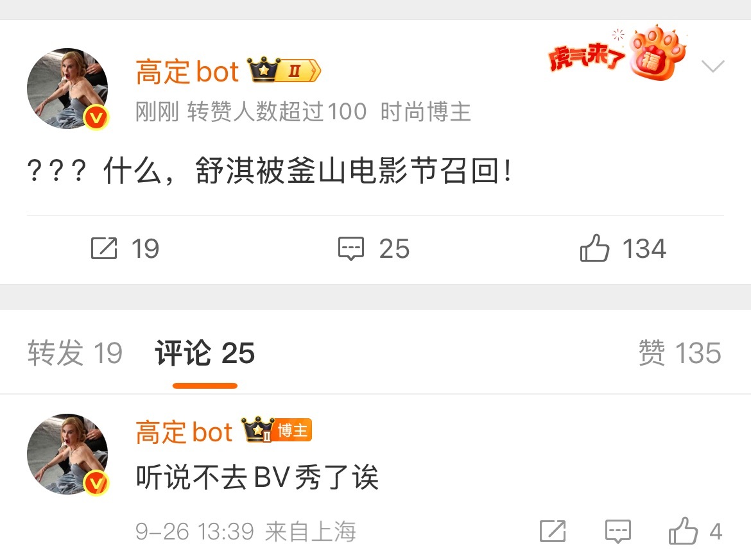Open 高定bot profile avatar in post header

coord(67,89)
